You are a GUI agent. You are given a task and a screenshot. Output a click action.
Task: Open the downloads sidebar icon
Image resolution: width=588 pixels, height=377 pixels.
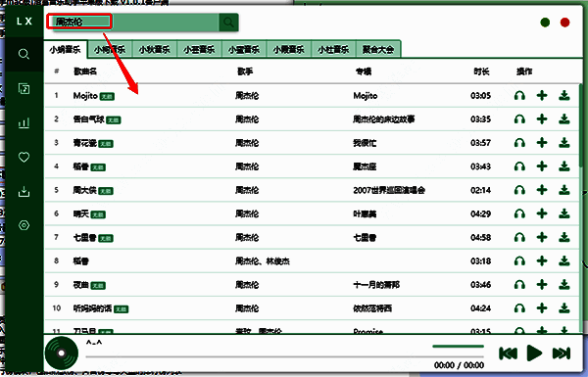coord(24,192)
